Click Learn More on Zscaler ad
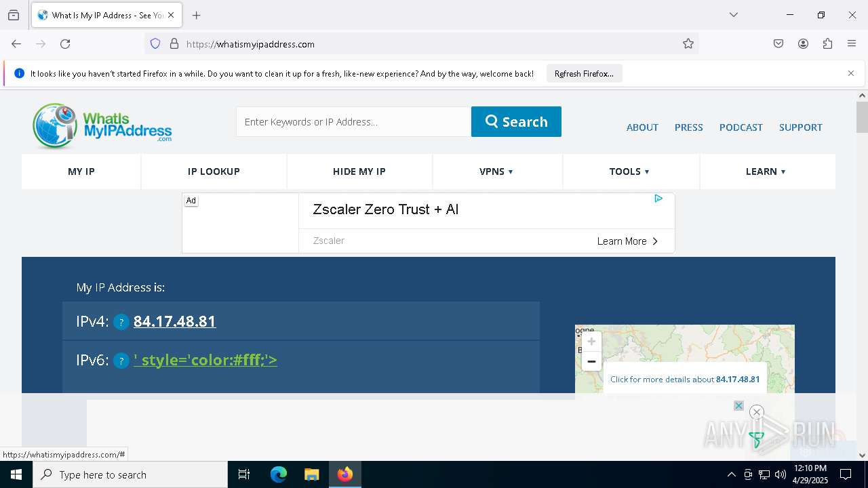 coord(627,241)
